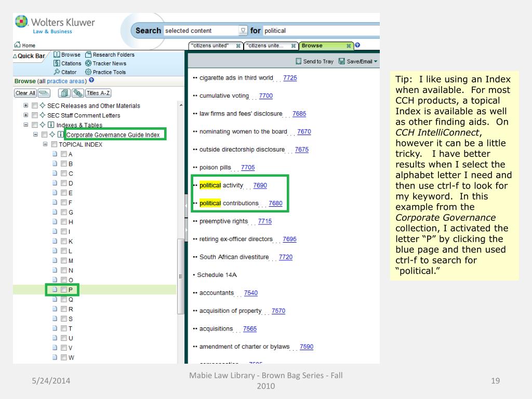Open the blue page icon for letter P
The height and width of the screenshot is (399, 532).
(x=55, y=289)
